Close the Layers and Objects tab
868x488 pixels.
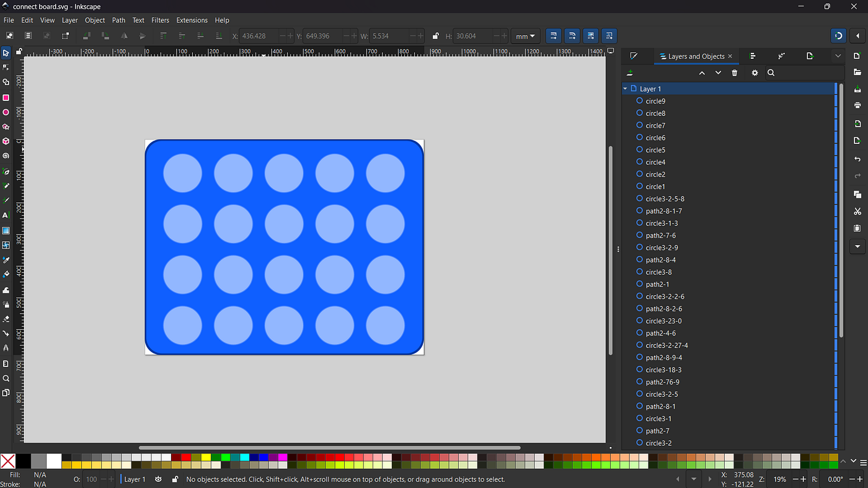tap(730, 56)
